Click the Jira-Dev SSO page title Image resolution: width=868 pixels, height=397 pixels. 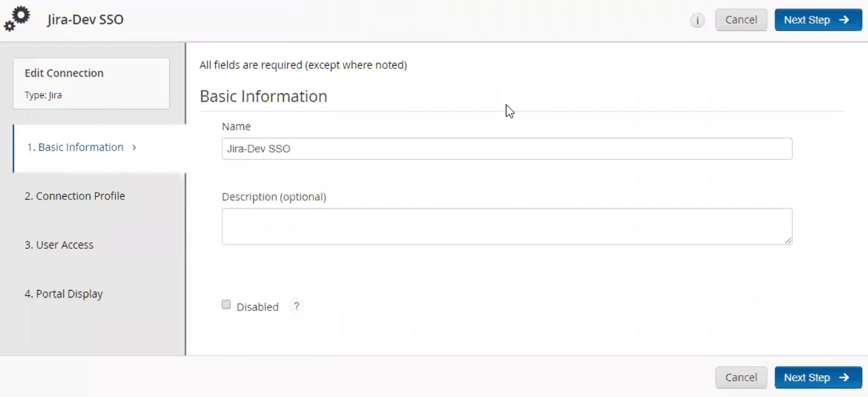point(85,20)
